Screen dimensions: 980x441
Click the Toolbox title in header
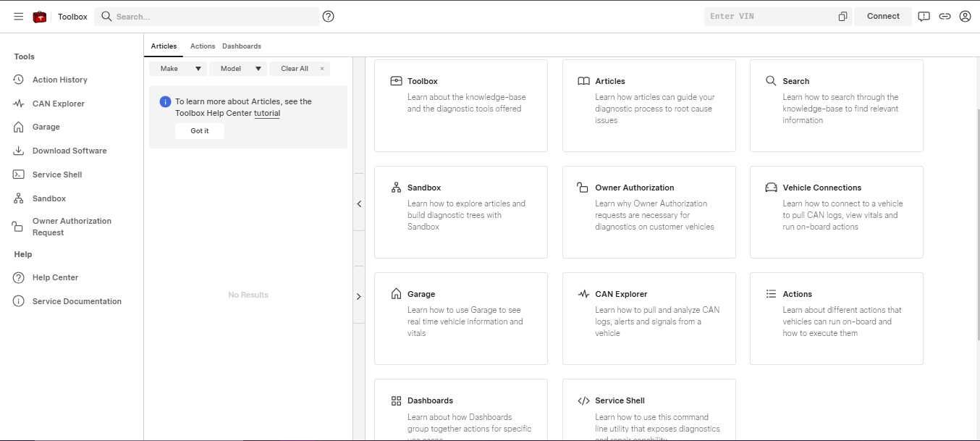click(x=72, y=17)
